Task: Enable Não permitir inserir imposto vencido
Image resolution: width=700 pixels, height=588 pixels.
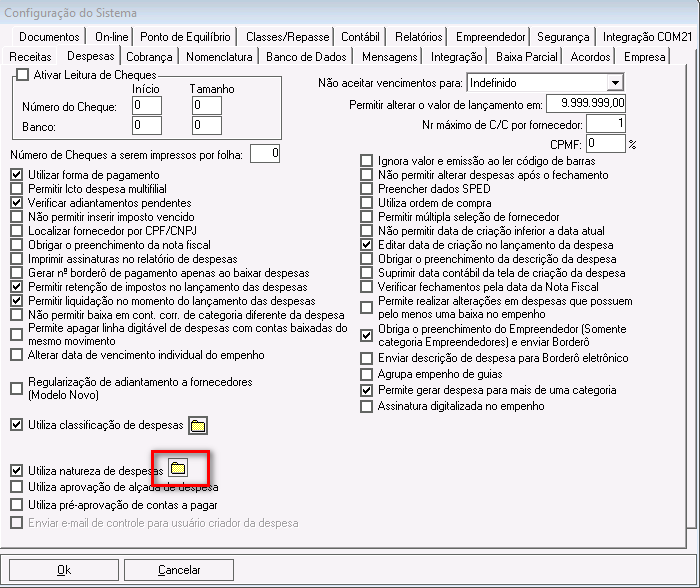Action: (x=17, y=217)
